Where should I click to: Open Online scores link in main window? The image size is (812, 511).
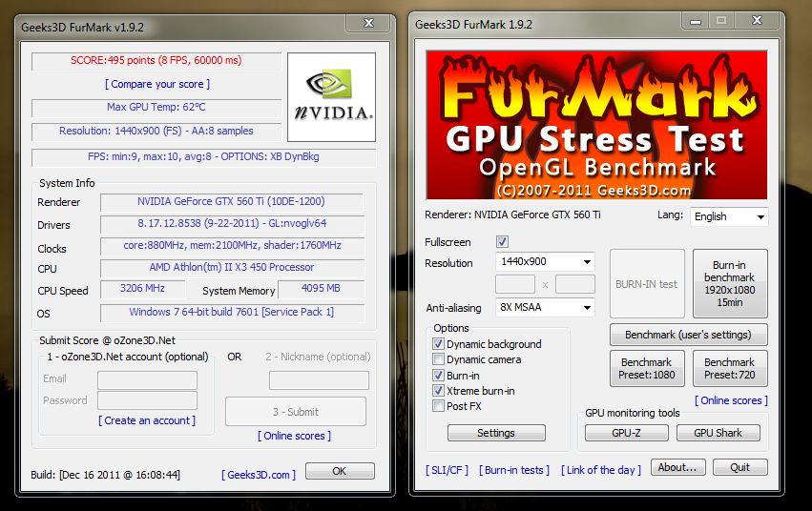click(x=731, y=400)
